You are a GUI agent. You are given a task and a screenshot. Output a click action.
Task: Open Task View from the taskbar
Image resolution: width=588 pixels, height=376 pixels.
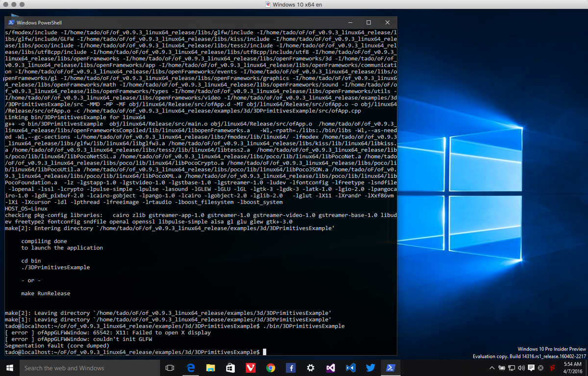(x=170, y=368)
